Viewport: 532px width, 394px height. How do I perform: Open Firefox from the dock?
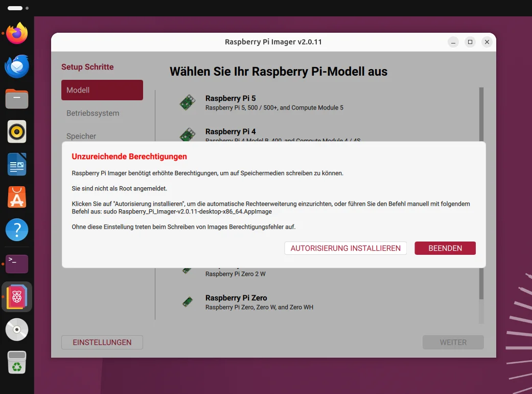coord(17,33)
